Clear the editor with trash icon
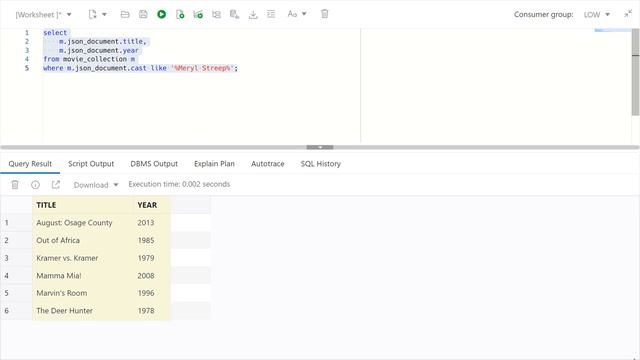This screenshot has height=360, width=640. (x=324, y=14)
